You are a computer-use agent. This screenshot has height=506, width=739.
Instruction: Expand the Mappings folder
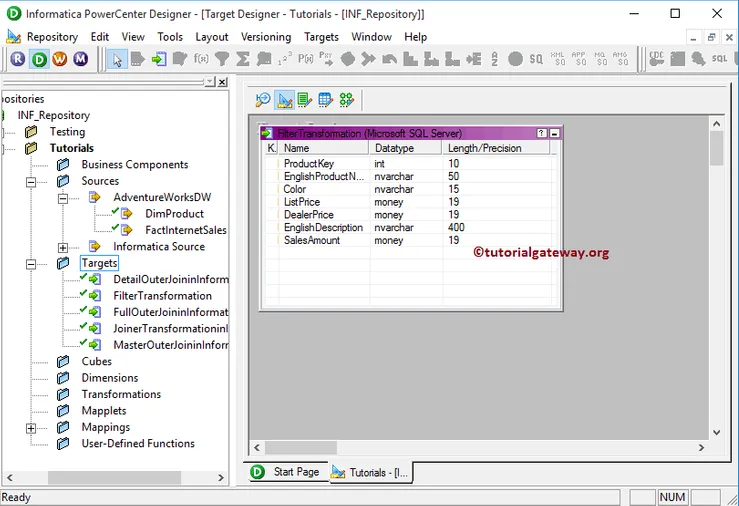tap(31, 428)
